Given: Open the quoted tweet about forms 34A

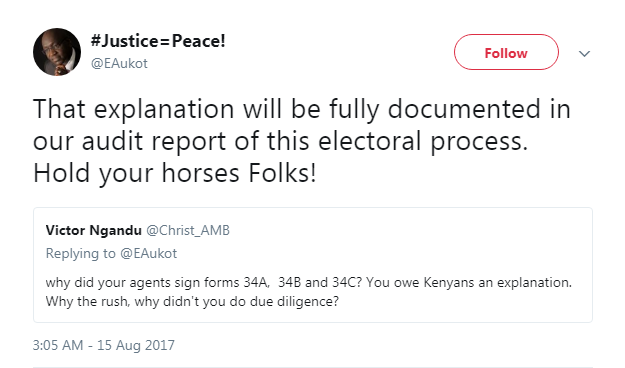Looking at the screenshot, I should 312,265.
